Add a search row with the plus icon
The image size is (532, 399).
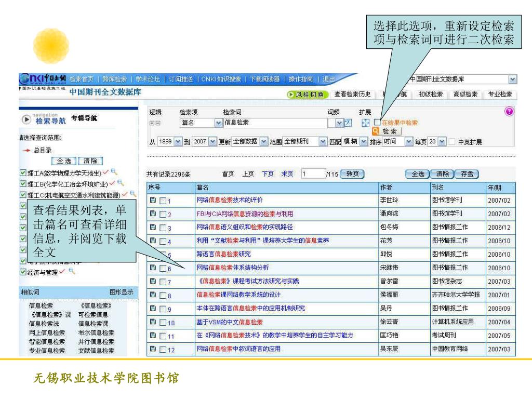click(x=152, y=123)
